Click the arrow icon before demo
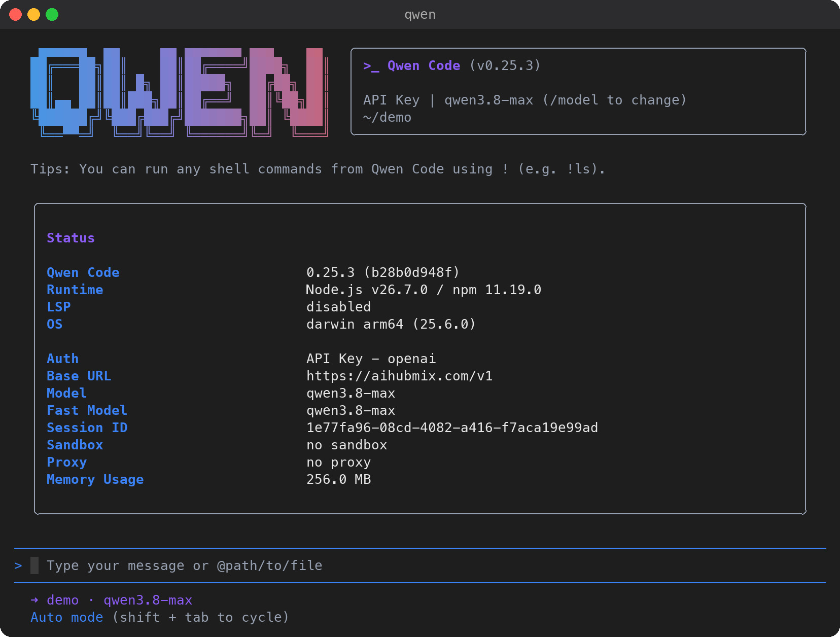This screenshot has height=637, width=840. click(x=34, y=600)
